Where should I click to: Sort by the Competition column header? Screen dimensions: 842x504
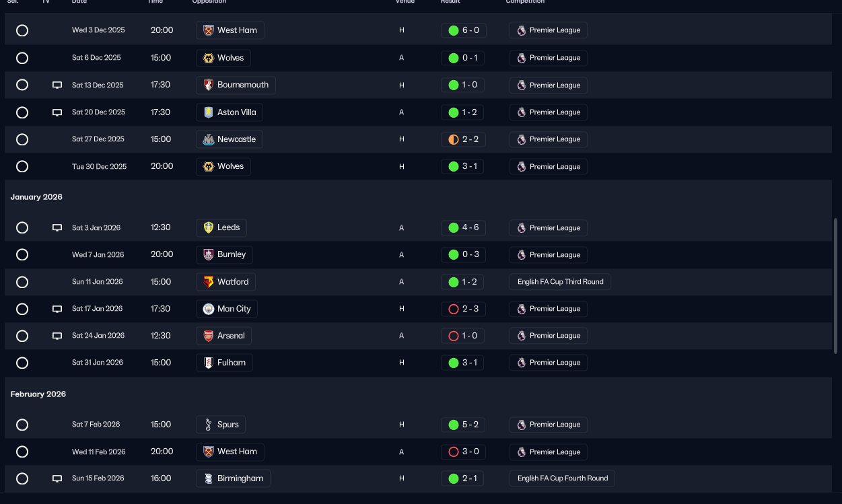[525, 2]
